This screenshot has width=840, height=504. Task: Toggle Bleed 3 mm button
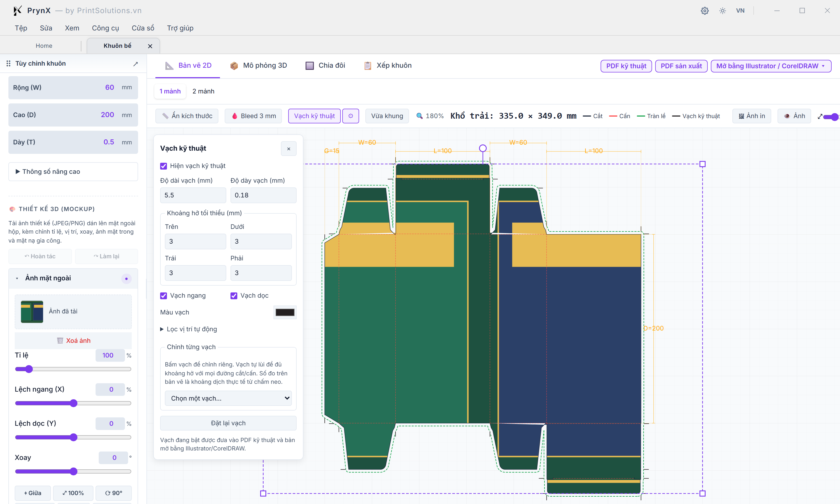tap(253, 116)
